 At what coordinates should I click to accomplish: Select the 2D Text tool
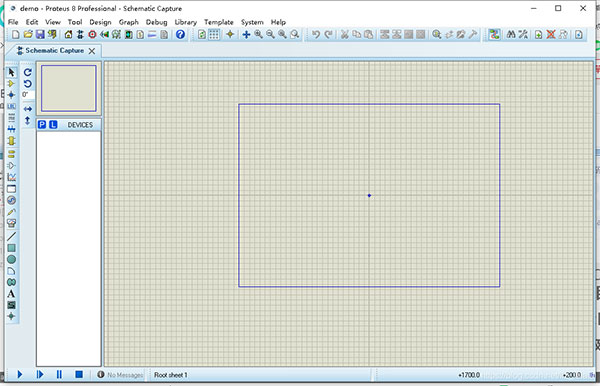click(x=11, y=294)
